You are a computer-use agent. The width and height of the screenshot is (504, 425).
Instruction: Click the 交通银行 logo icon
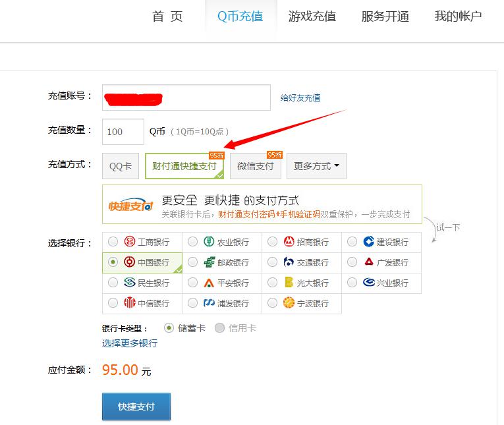click(289, 262)
